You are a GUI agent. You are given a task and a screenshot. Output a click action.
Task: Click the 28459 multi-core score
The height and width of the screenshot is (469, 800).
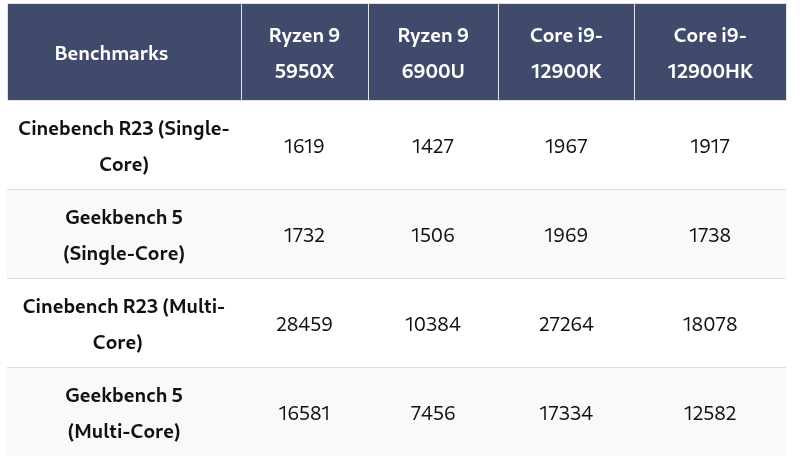[304, 324]
